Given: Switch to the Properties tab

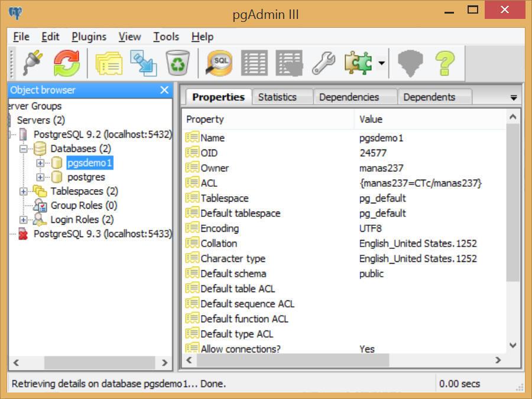Looking at the screenshot, I should point(219,97).
